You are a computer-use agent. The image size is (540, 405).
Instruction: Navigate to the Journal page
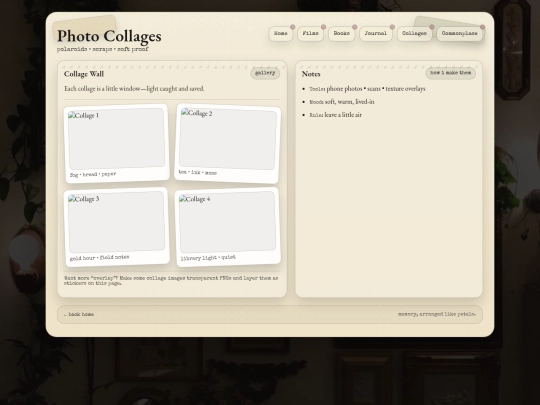coord(376,34)
